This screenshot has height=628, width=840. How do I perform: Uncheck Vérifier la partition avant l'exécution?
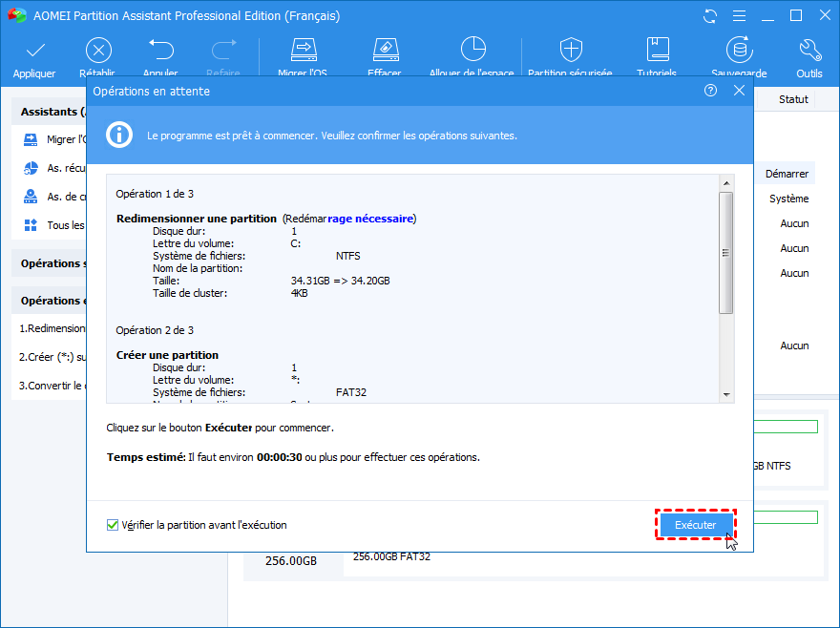pos(113,525)
